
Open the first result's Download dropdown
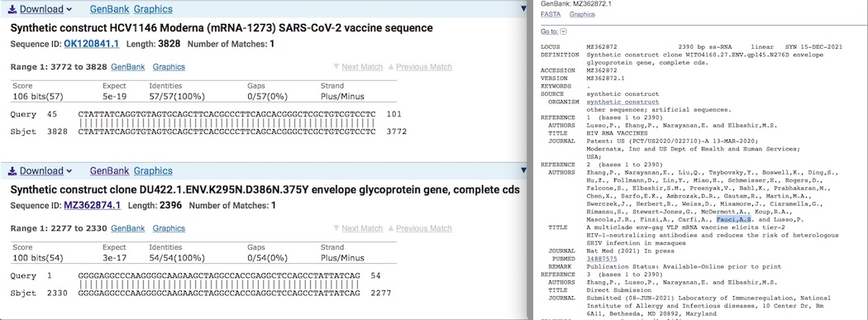[x=40, y=9]
